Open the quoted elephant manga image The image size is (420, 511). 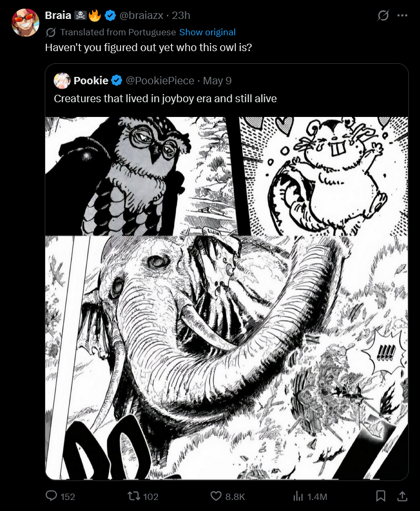227,358
